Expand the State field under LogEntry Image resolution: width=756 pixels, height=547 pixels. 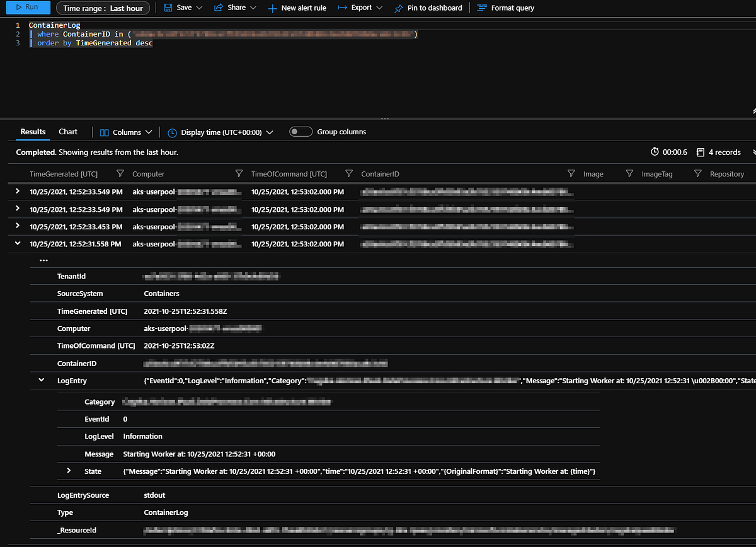(69, 471)
